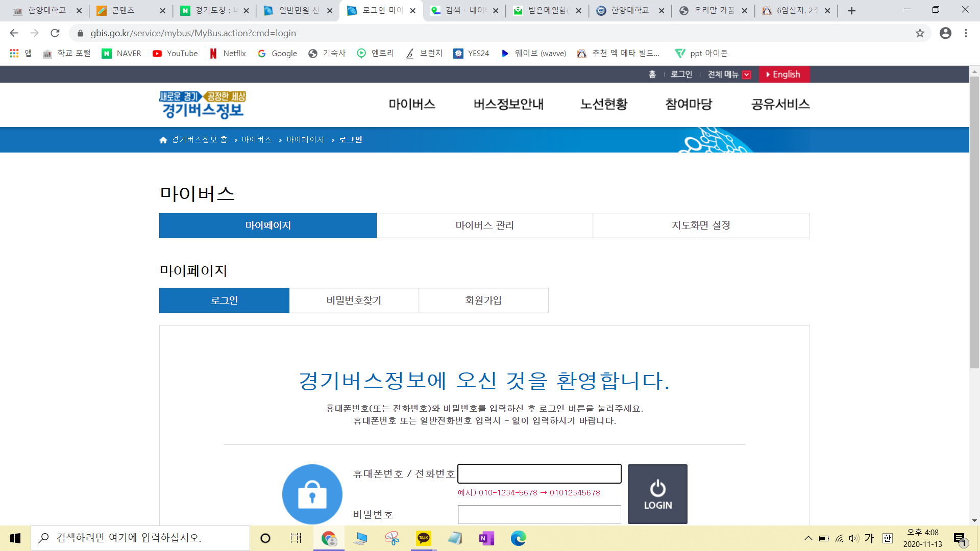
Task: Reload the page with the refresh icon
Action: pyautogui.click(x=55, y=33)
